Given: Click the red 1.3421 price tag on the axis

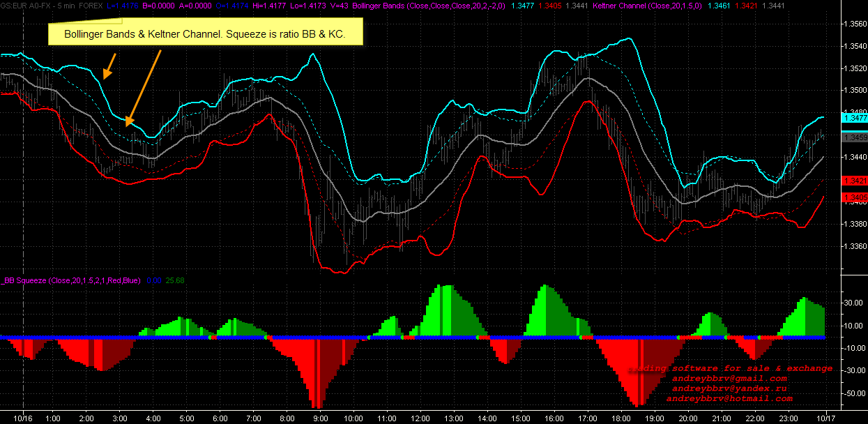Looking at the screenshot, I should click(x=854, y=181).
